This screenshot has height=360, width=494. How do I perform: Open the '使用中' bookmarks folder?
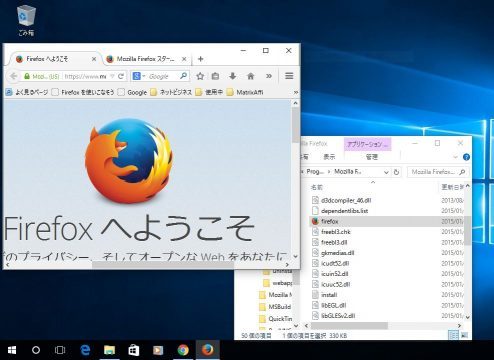pos(209,92)
